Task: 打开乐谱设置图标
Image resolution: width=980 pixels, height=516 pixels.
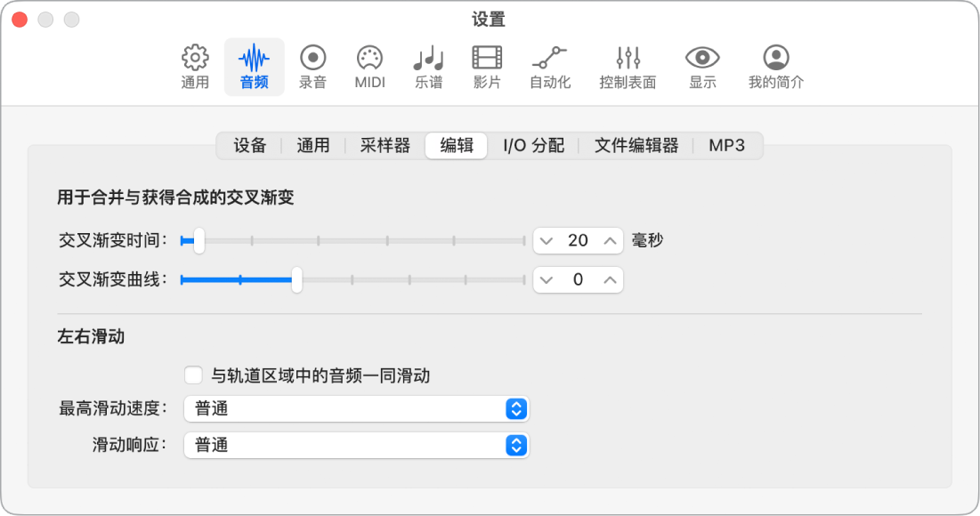Action: (427, 66)
